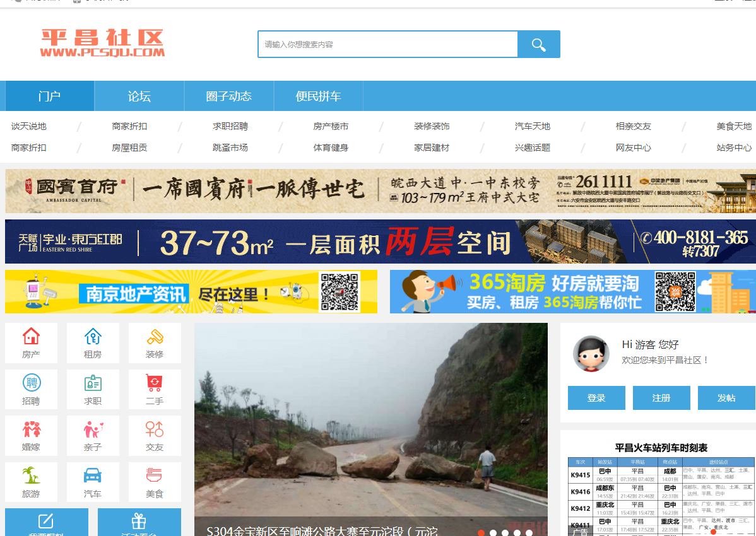The height and width of the screenshot is (536, 756).
Task: Click the 登录 login button
Action: coord(596,398)
